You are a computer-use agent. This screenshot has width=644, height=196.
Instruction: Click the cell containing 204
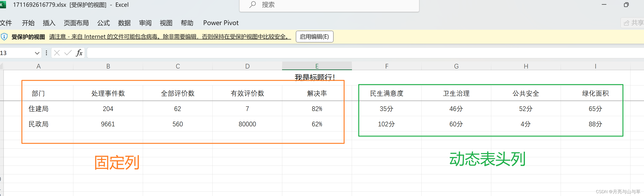click(108, 108)
